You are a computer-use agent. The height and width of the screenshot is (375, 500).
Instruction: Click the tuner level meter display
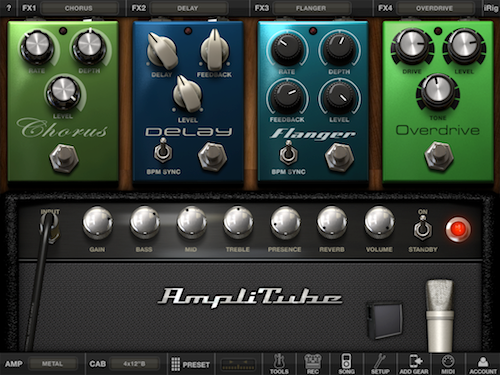[238, 364]
